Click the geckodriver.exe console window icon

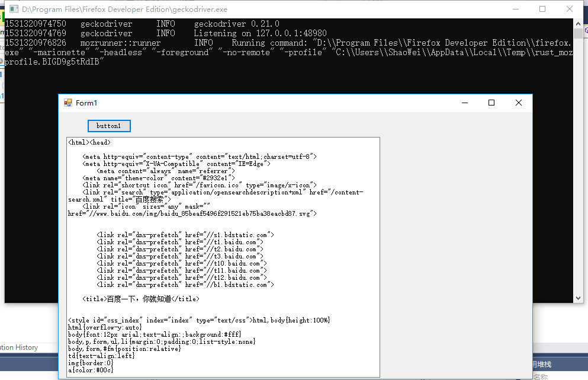(13, 9)
